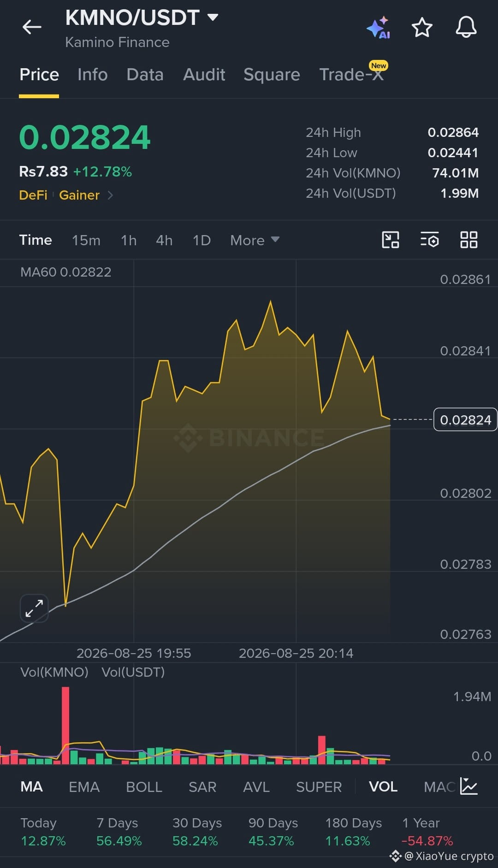Switch to the Data tab

(145, 75)
